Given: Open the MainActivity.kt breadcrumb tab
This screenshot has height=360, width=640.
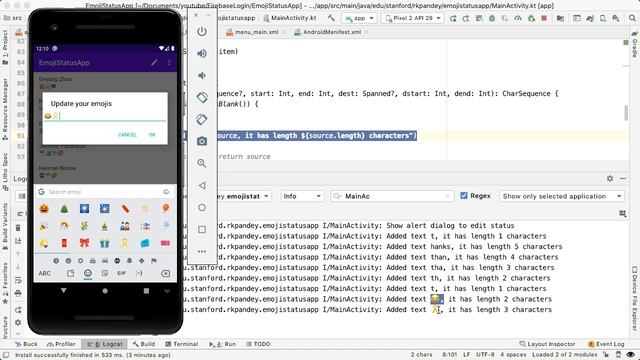Looking at the screenshot, I should (290, 18).
